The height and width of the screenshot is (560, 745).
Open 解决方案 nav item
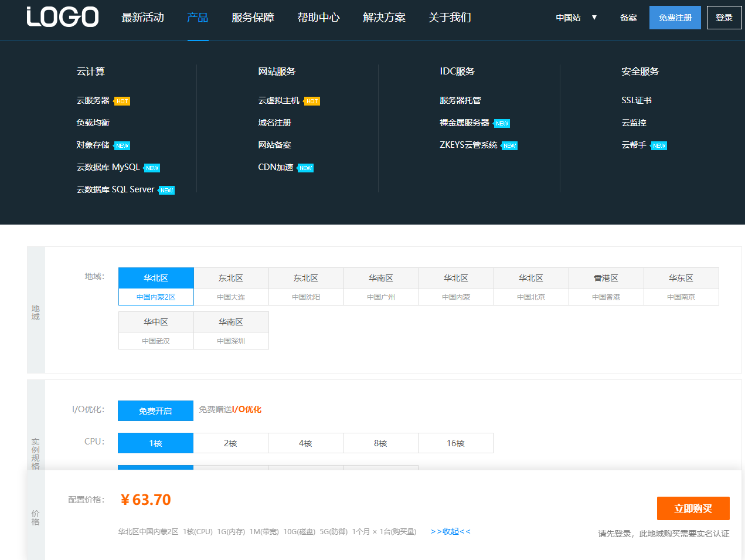pyautogui.click(x=384, y=18)
